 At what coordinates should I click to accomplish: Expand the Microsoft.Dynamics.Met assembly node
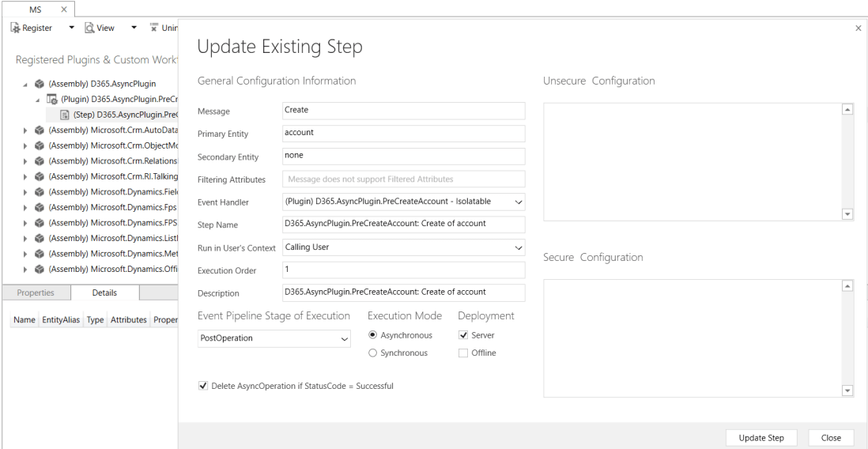25,255
